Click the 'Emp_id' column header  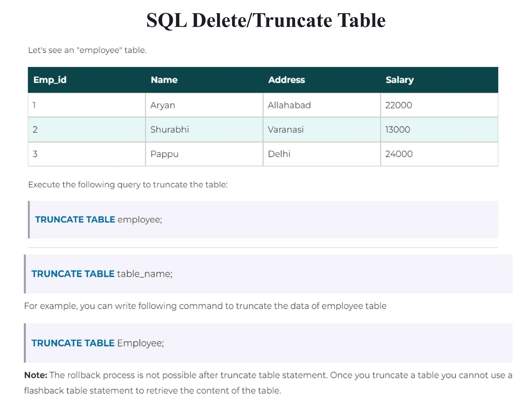[87, 80]
